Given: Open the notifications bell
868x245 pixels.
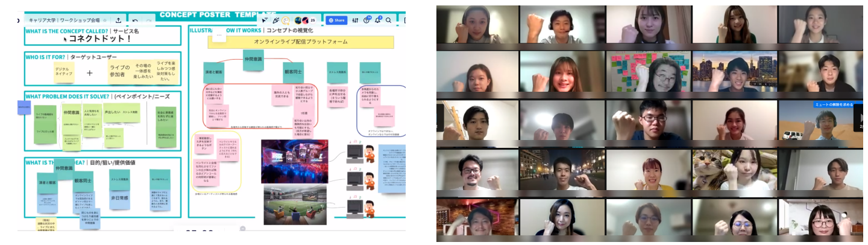Looking at the screenshot, I should click(379, 21).
